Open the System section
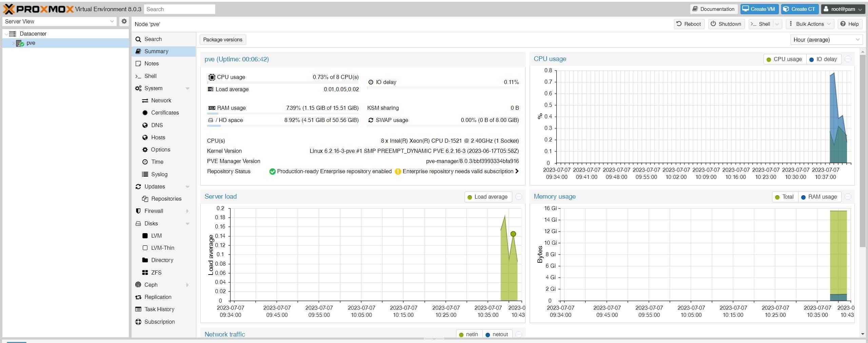 pos(163,88)
